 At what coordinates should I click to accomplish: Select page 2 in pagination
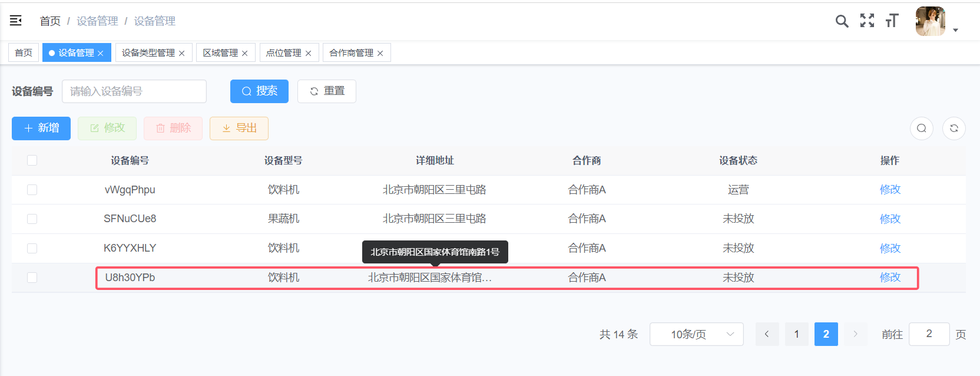[x=826, y=334]
